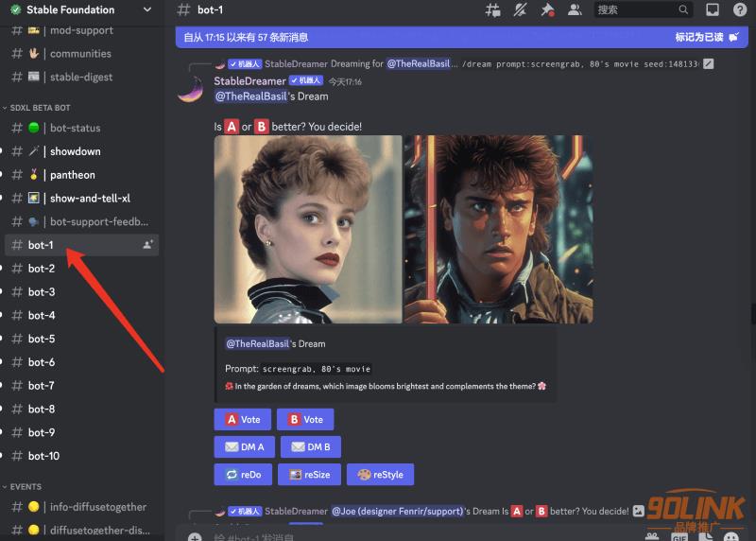
Task: Open the mod-support channel
Action: coord(82,30)
